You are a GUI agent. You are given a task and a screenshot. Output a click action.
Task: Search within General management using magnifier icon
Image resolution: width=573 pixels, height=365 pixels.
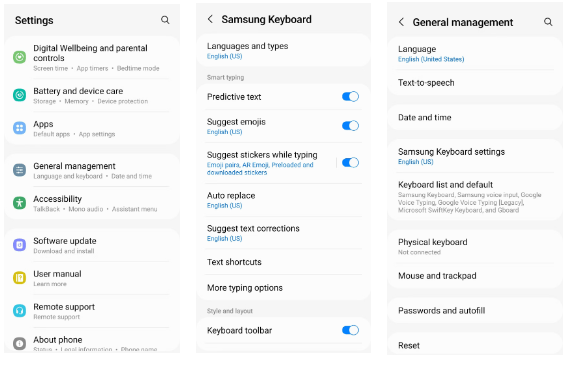coord(548,22)
